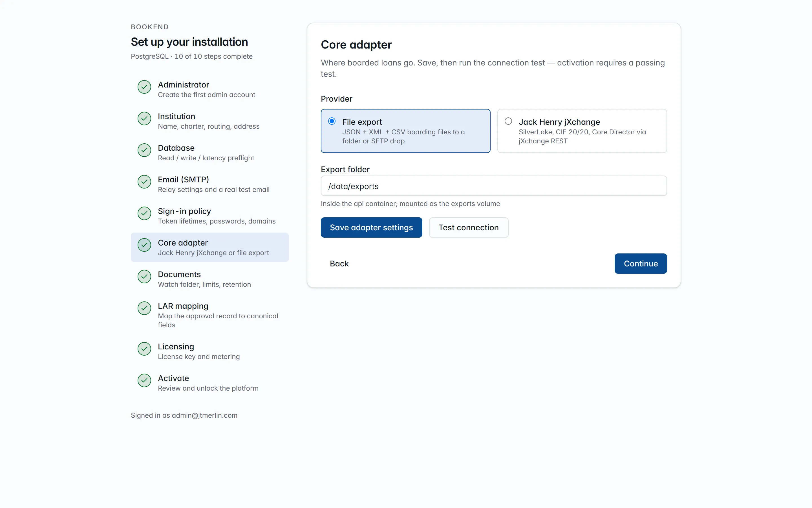Click 'PostgreSQL · 10 of 10 steps complete' text

click(192, 56)
